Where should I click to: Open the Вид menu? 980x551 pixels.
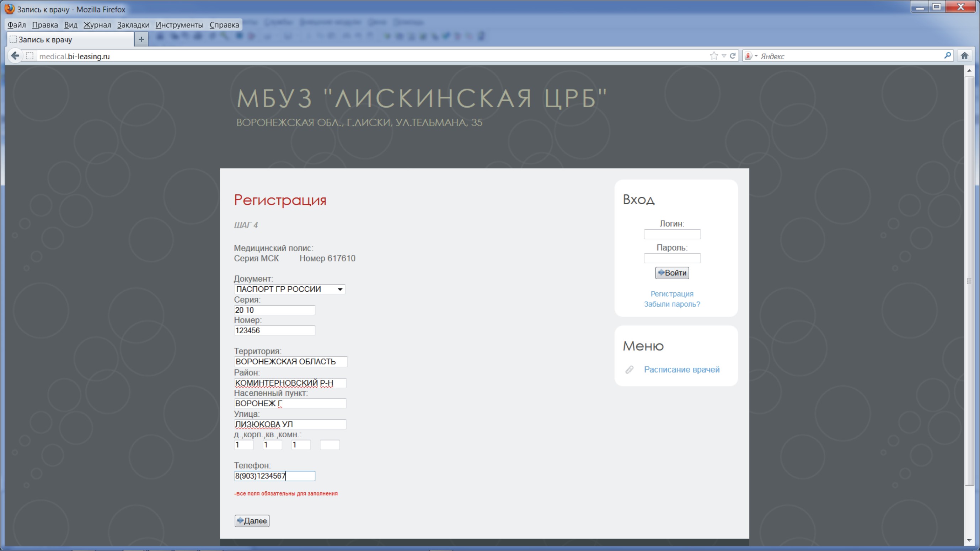coord(71,25)
